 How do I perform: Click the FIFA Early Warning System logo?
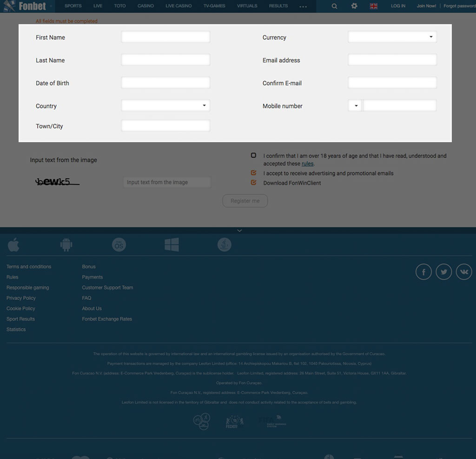(272, 421)
